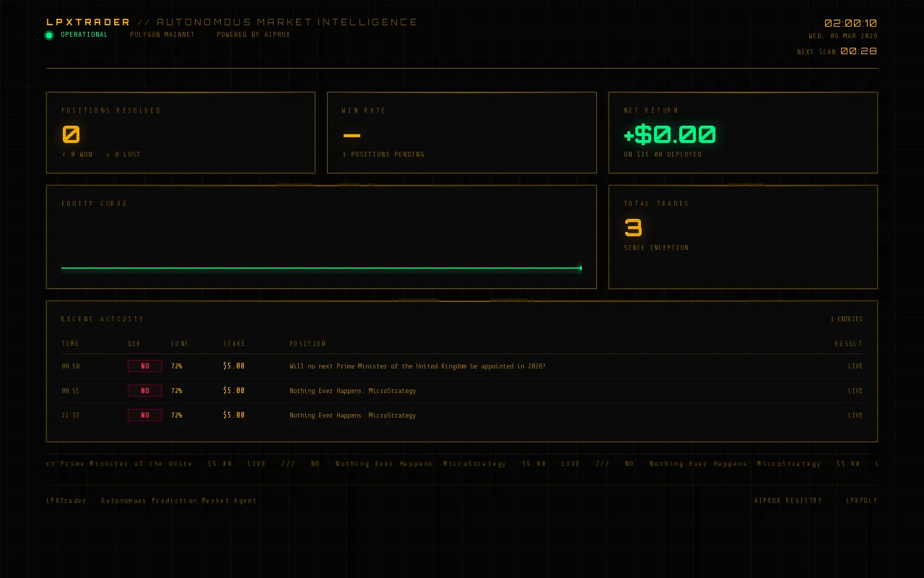
Task: Click the POWERED BY AIPROX label
Action: (253, 35)
